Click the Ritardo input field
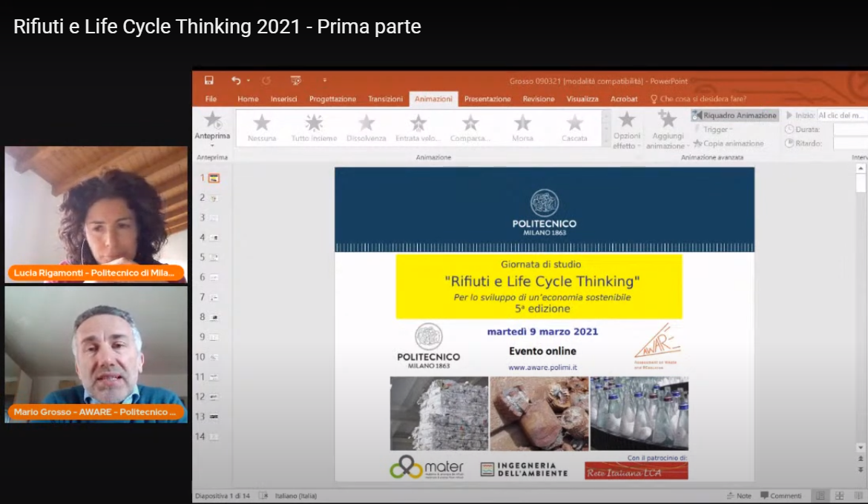The width and height of the screenshot is (868, 504). click(x=850, y=143)
